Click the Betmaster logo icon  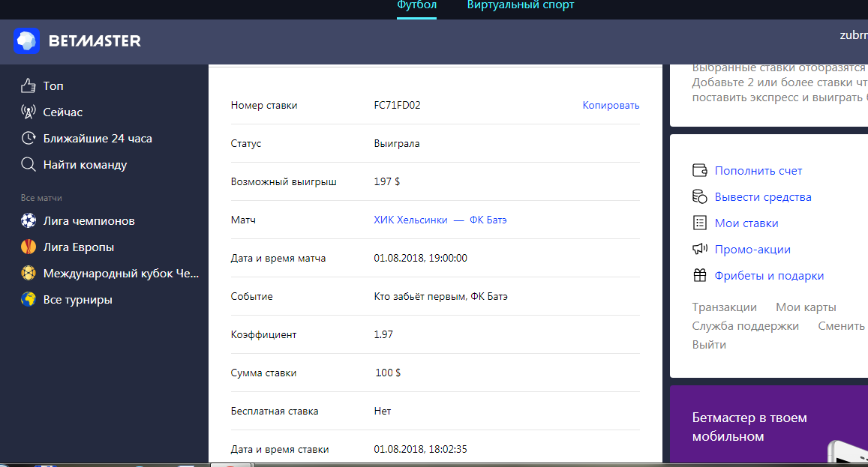pos(26,40)
